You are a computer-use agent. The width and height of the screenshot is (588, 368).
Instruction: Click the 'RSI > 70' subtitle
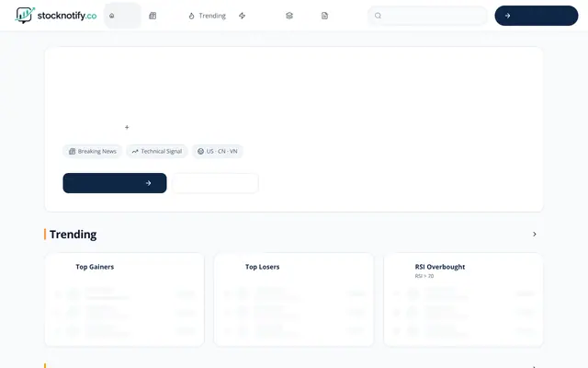point(424,276)
